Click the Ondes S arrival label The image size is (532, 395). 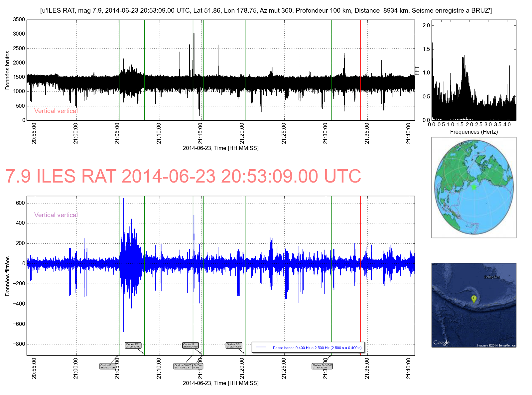(x=191, y=345)
